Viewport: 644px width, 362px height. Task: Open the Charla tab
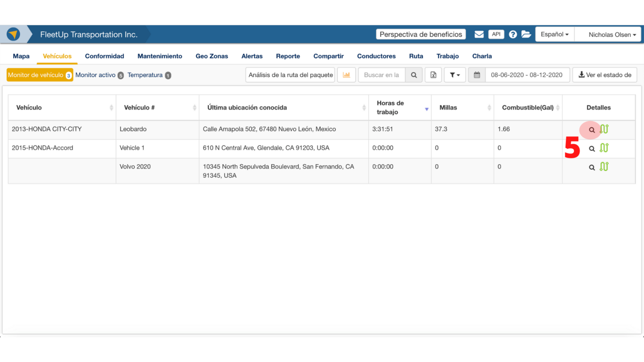point(482,56)
